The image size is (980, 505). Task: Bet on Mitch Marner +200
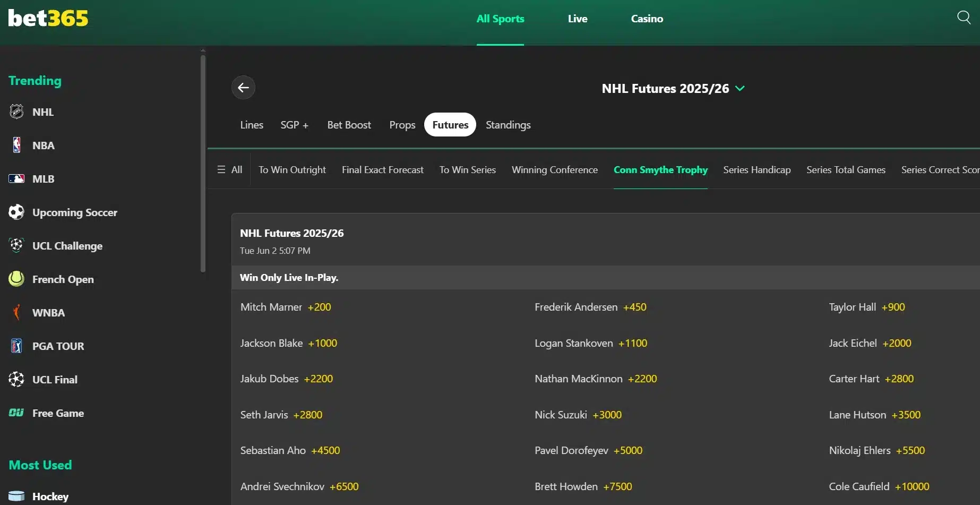point(286,307)
